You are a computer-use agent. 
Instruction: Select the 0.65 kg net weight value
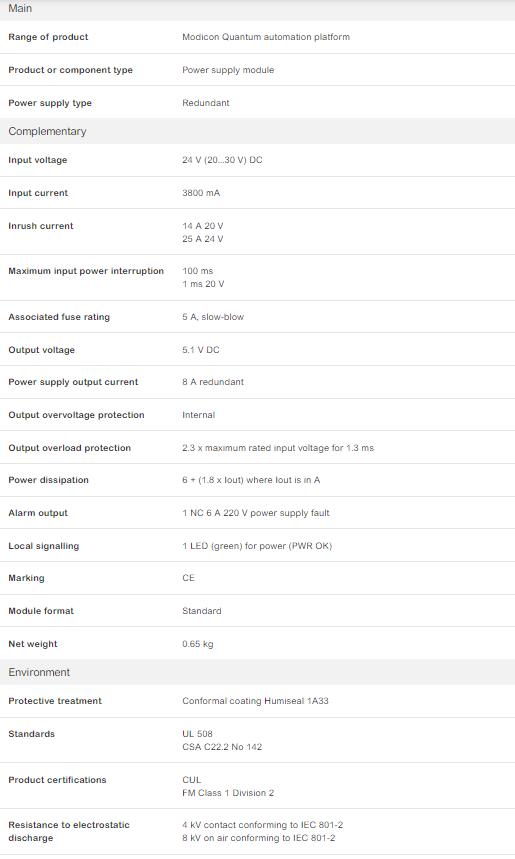[x=198, y=644]
